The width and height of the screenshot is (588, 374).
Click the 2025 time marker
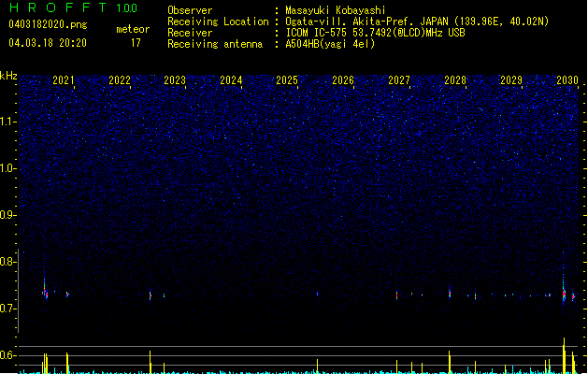(287, 80)
